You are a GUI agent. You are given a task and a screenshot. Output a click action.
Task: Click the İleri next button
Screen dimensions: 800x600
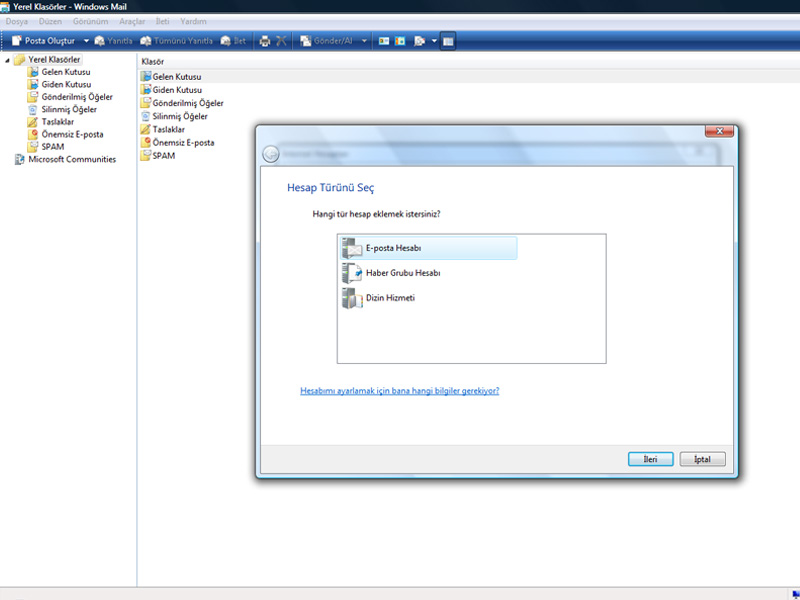pyautogui.click(x=651, y=459)
